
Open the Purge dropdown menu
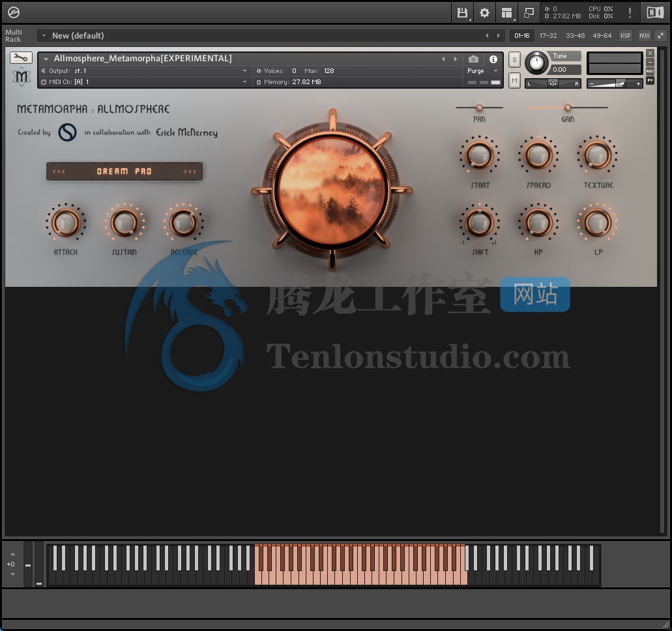click(482, 71)
